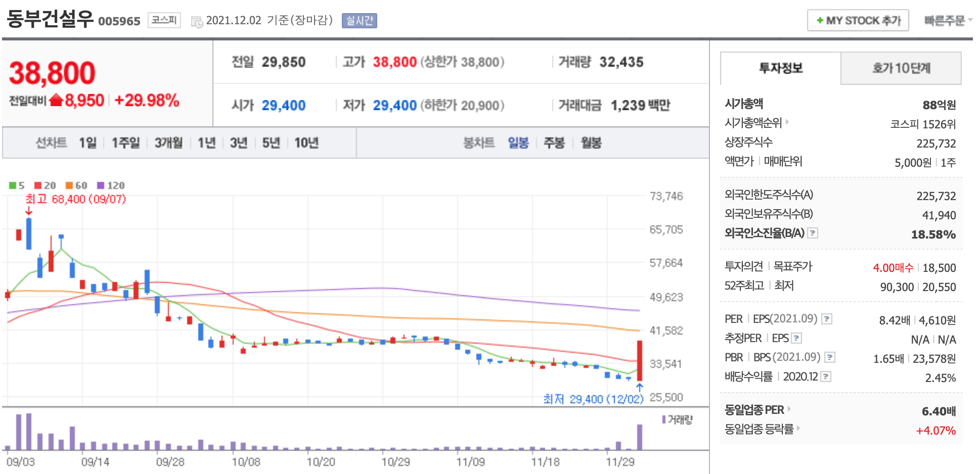The image size is (980, 474).
Task: Click the 시가총액 value 88억원
Action: click(939, 105)
